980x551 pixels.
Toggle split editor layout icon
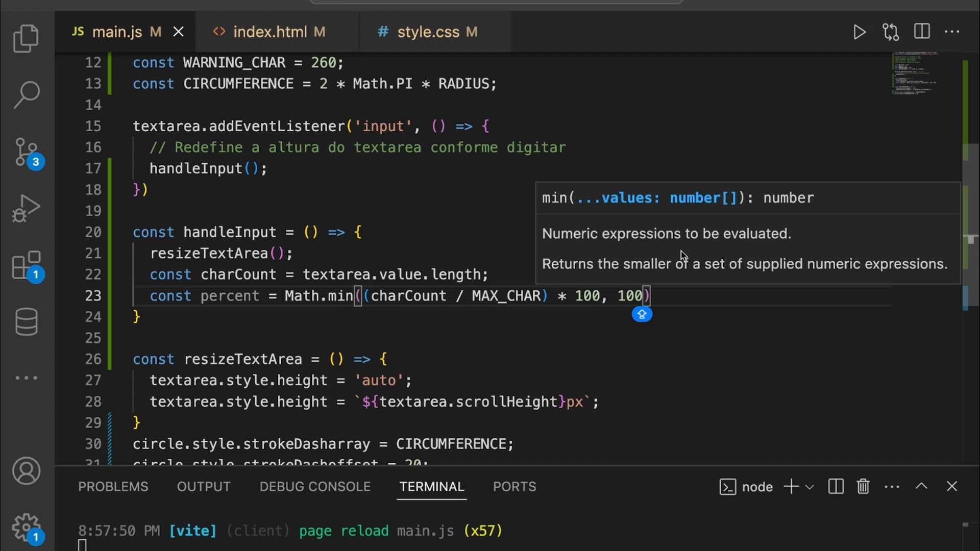(x=922, y=32)
